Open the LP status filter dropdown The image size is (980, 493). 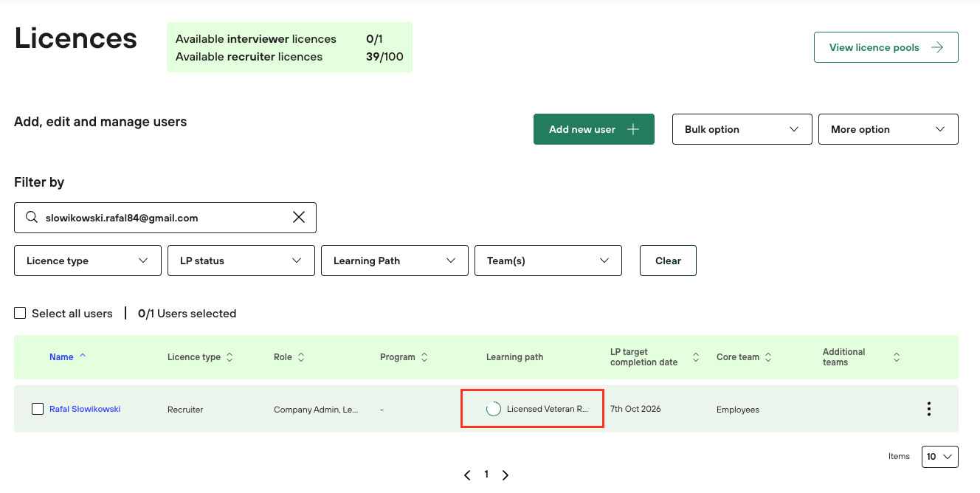241,261
